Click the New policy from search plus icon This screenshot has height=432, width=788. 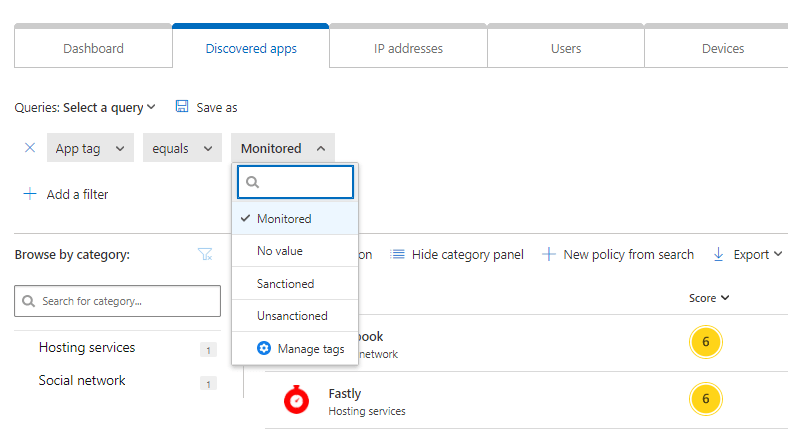click(x=548, y=255)
